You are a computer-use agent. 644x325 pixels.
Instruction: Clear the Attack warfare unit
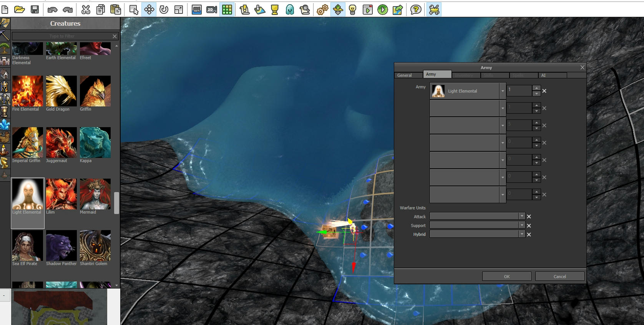529,217
